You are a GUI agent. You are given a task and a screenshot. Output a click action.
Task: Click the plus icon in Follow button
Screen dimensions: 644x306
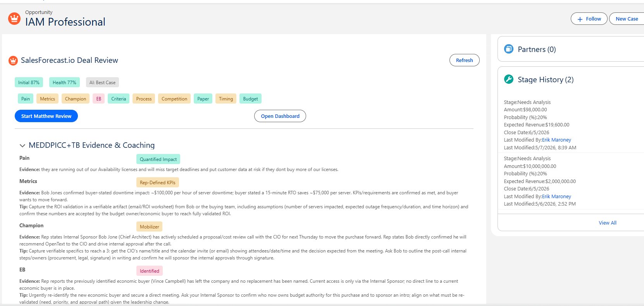[580, 19]
